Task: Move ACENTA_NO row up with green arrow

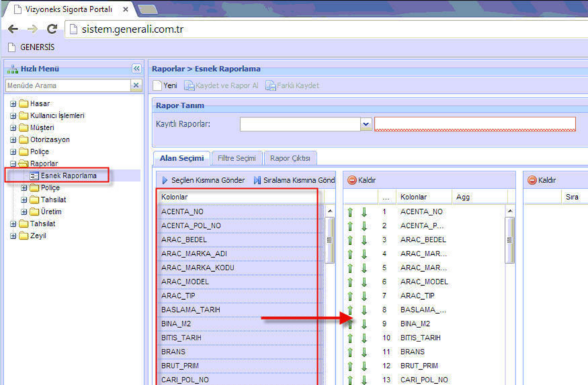Action: [350, 212]
